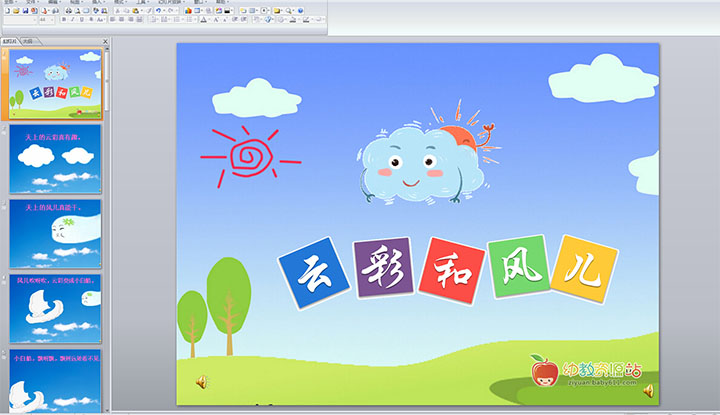This screenshot has width=720, height=415.
Task: Select the red 和 title tile
Action: pyautogui.click(x=452, y=271)
